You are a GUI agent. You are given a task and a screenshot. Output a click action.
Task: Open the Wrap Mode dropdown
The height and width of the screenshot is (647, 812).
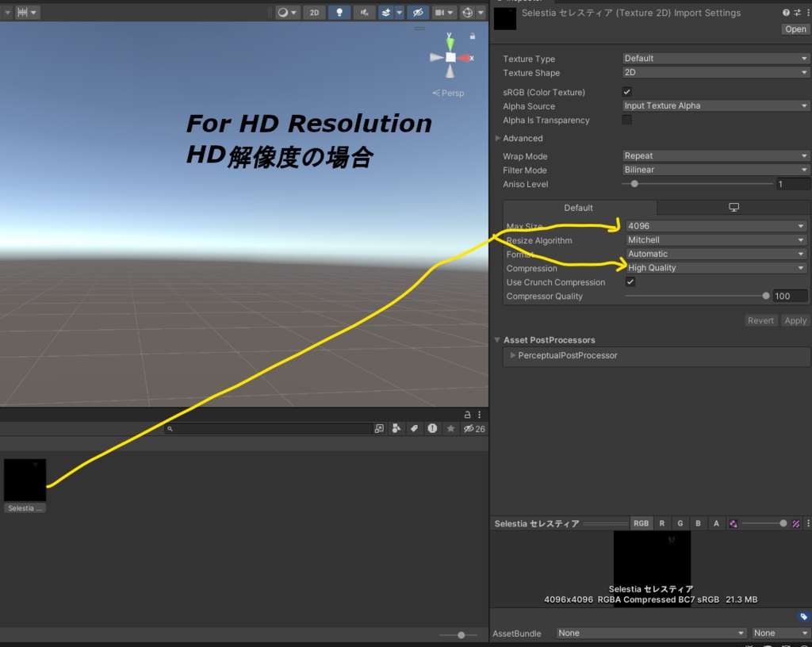[x=716, y=155]
